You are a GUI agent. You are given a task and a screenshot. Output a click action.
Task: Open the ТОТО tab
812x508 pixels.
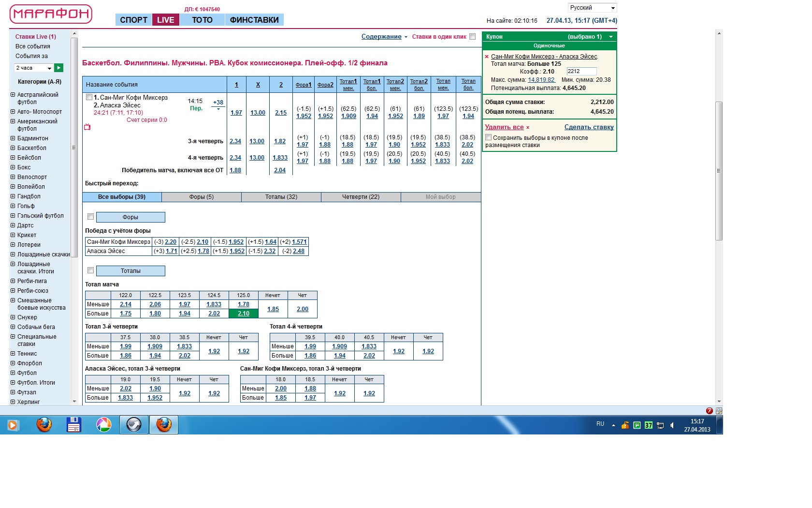coord(202,20)
